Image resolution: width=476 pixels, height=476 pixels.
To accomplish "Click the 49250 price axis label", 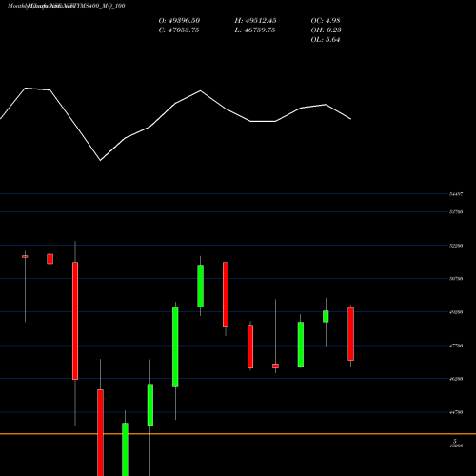I will [456, 312].
